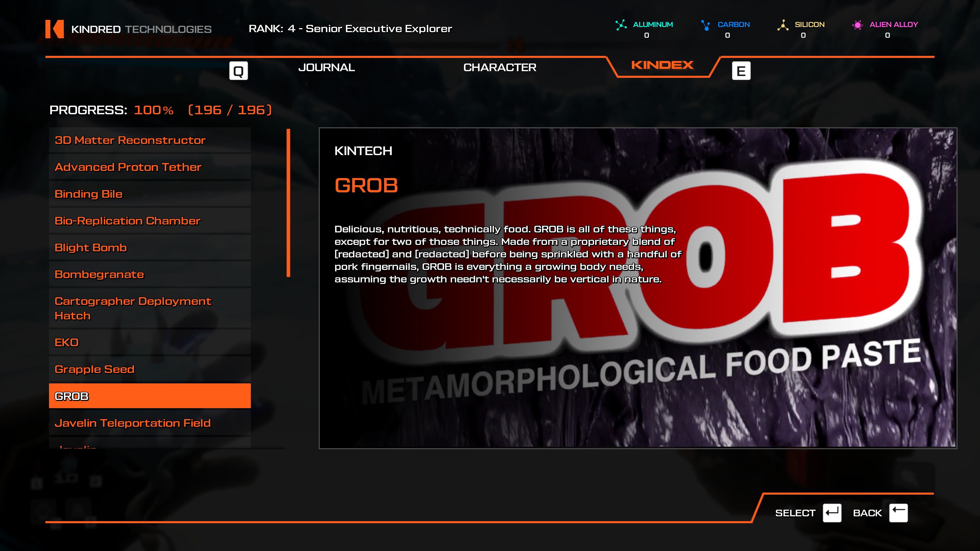Click the Silicon resource icon
The height and width of the screenshot is (551, 980).
point(782,25)
